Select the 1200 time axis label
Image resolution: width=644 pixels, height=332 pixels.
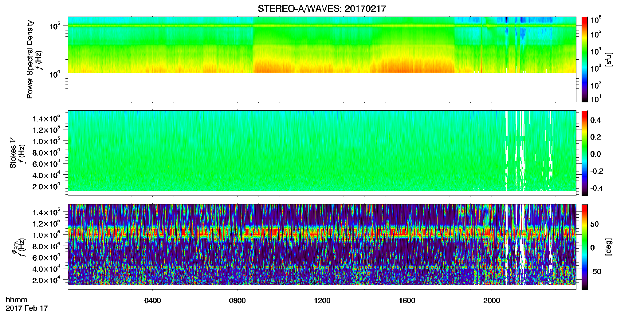[x=322, y=300]
